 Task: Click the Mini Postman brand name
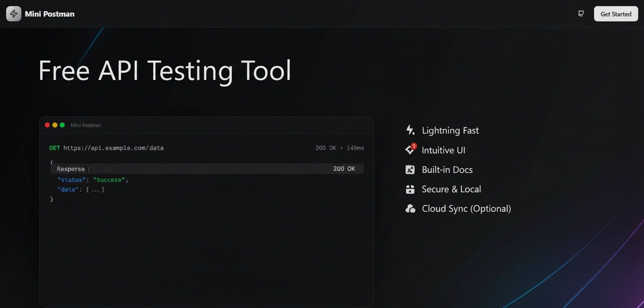click(49, 14)
